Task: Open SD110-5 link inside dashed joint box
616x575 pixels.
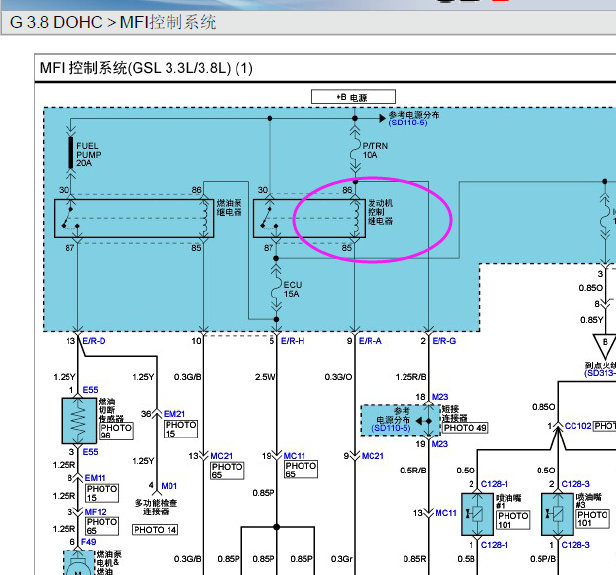Action: pyautogui.click(x=391, y=428)
